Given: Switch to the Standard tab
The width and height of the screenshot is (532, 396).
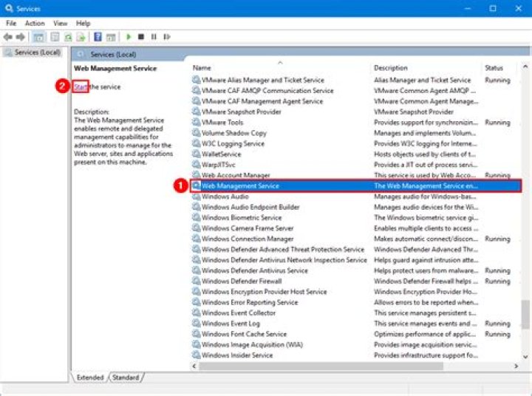Looking at the screenshot, I should [x=126, y=378].
